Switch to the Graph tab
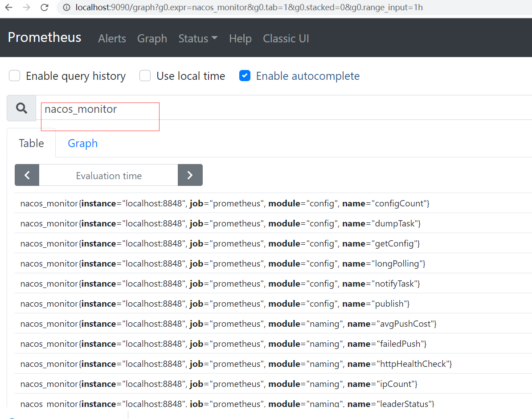Screen dimensions: 532x419 click(82, 143)
